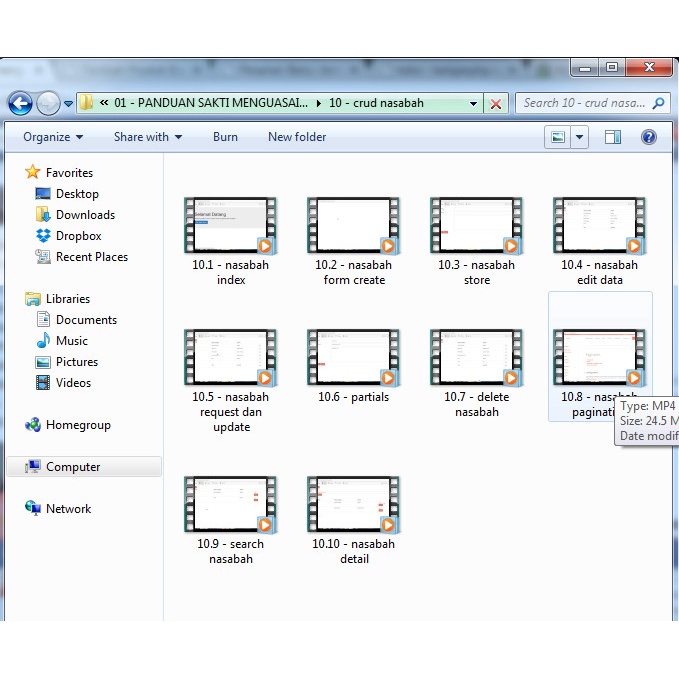Open the change view options arrow
The height and width of the screenshot is (679, 679).
tap(580, 137)
